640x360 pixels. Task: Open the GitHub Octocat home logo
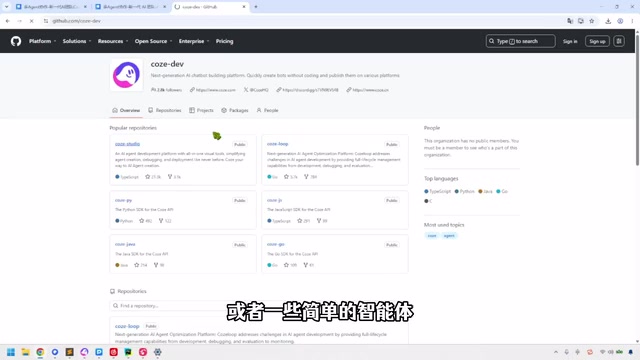click(16, 41)
